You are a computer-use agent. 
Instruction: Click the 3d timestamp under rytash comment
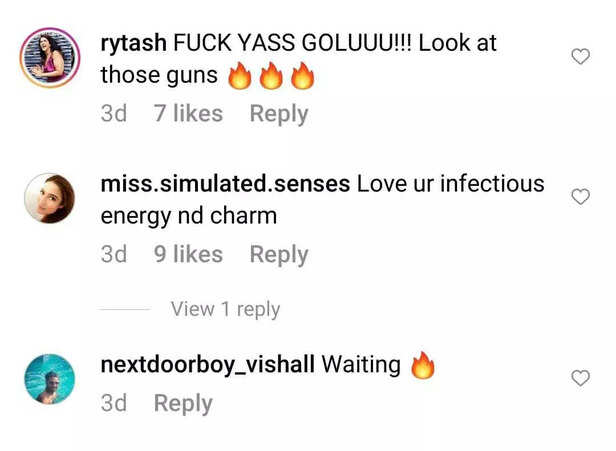coord(114,114)
